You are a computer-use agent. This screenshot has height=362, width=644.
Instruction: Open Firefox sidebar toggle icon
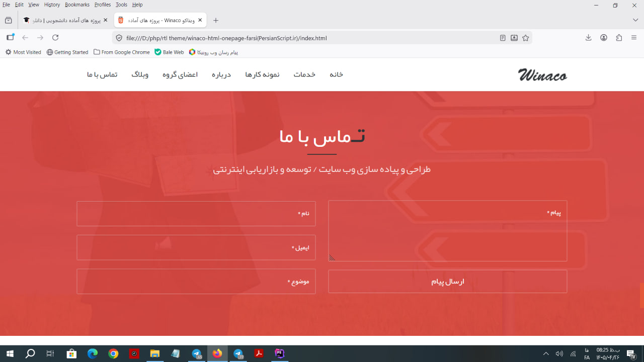(x=10, y=38)
